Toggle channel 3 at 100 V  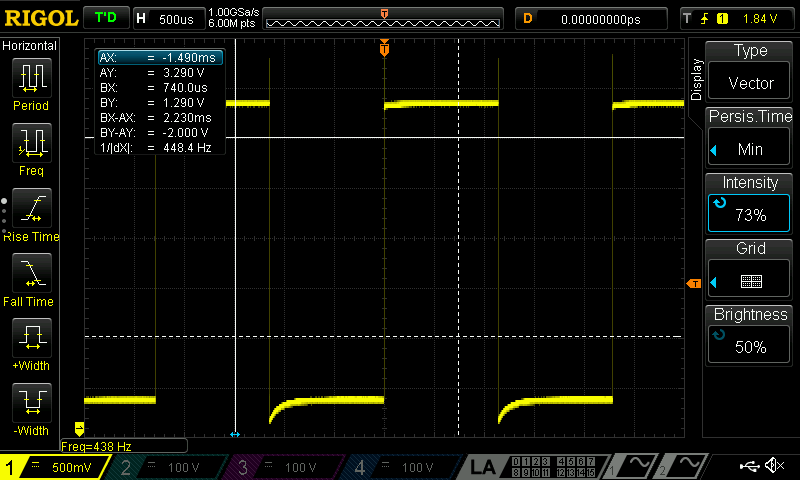coord(285,467)
